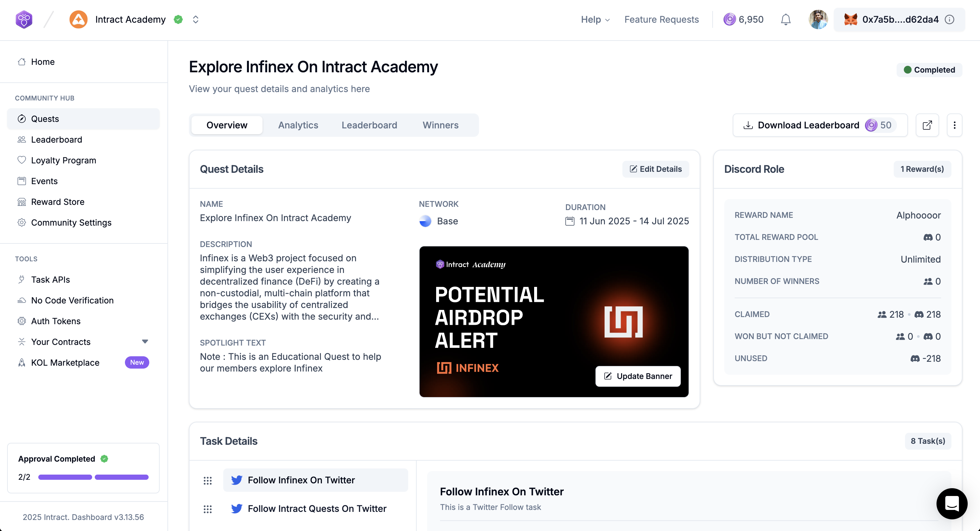980x531 pixels.
Task: Click the approval progress bar
Action: 93,477
